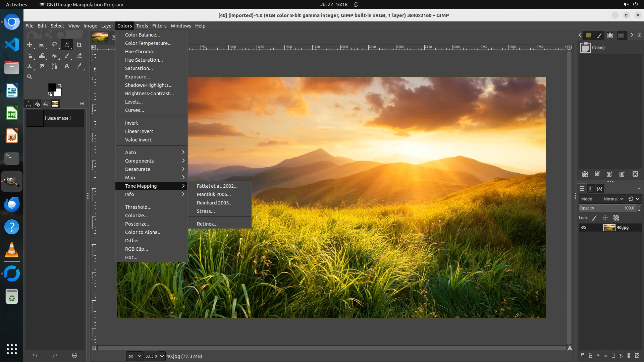Select the Crop tool
The width and height of the screenshot is (644, 362).
79,45
